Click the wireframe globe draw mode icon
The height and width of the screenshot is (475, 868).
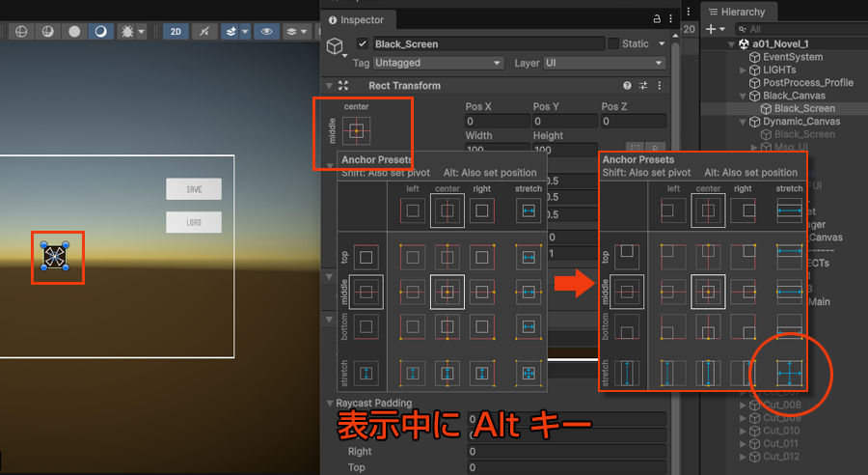20,31
